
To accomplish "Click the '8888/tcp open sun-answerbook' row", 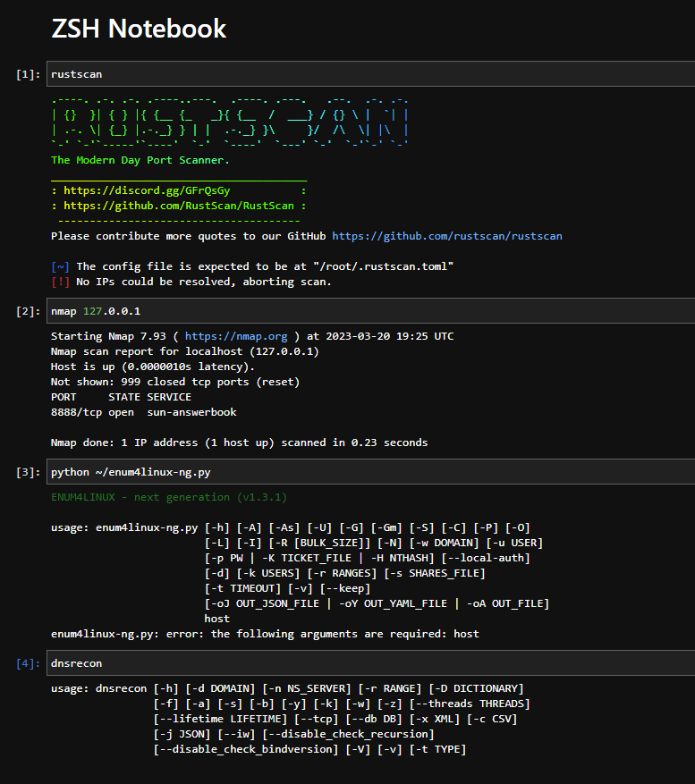I will click(x=144, y=412).
